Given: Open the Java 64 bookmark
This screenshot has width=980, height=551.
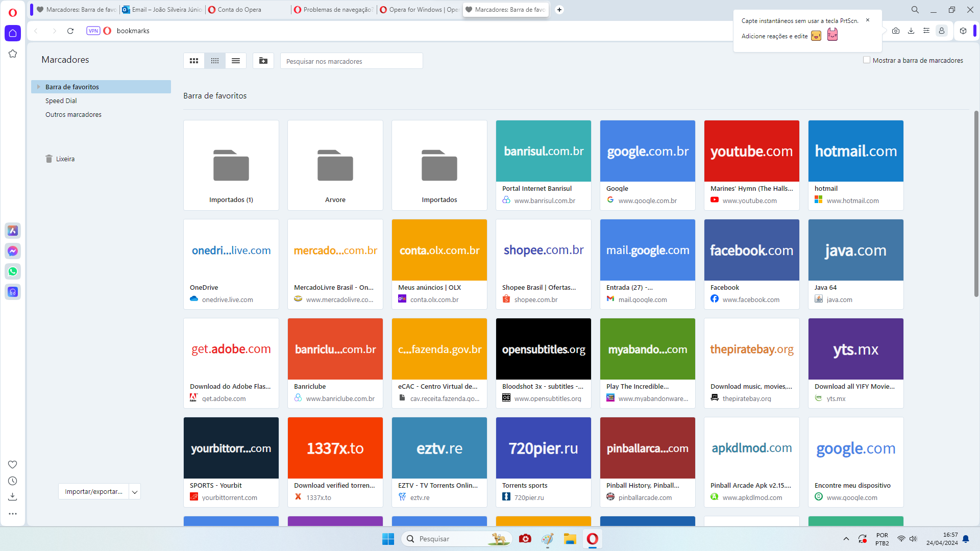Looking at the screenshot, I should 856,264.
